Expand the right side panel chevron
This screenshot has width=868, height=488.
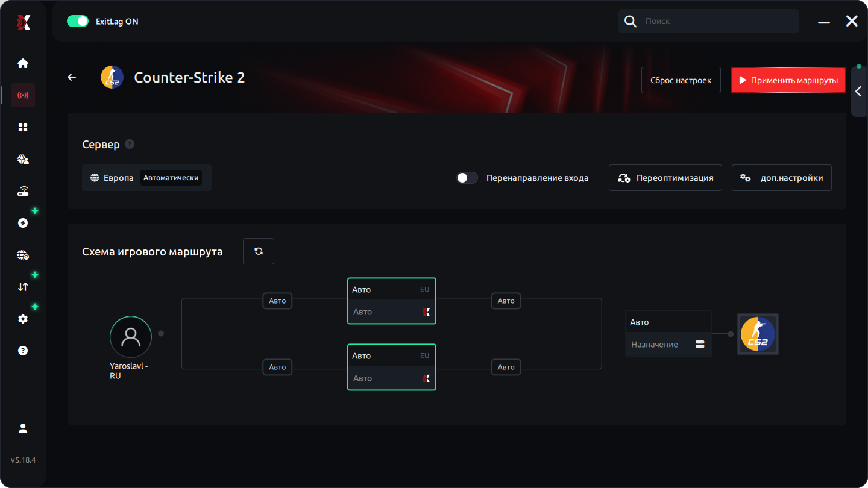point(859,92)
